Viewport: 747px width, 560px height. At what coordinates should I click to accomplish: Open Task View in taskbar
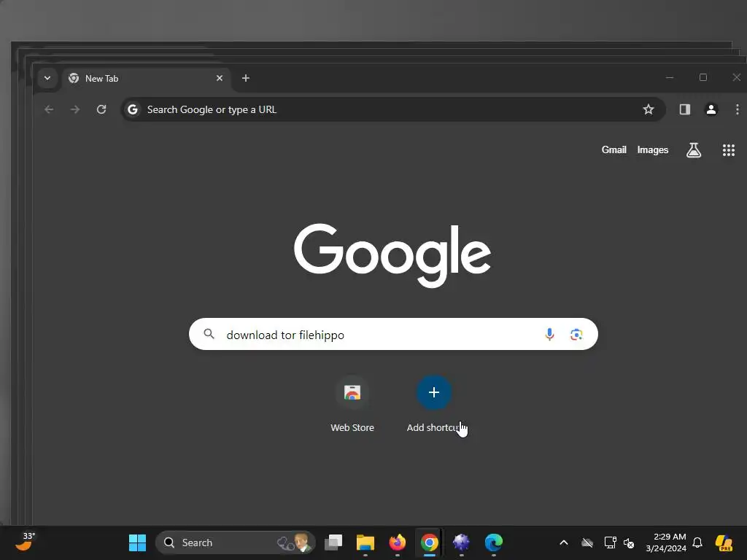333,542
